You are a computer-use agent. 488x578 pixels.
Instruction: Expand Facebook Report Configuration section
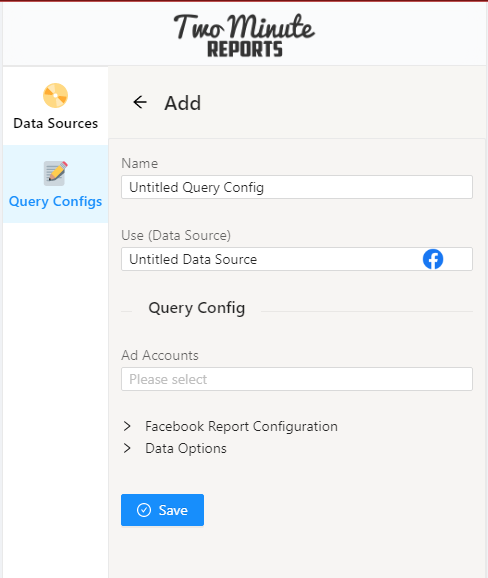tap(230, 426)
